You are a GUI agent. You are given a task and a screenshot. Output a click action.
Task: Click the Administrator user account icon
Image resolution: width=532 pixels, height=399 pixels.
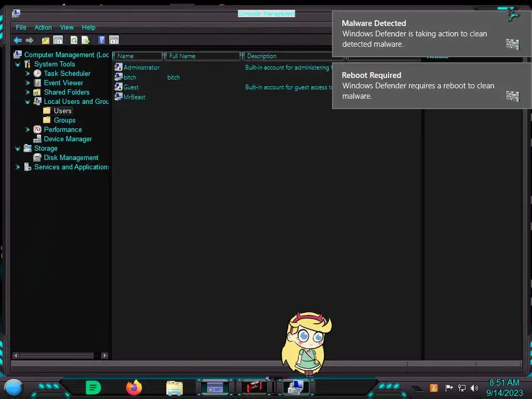[x=118, y=67]
